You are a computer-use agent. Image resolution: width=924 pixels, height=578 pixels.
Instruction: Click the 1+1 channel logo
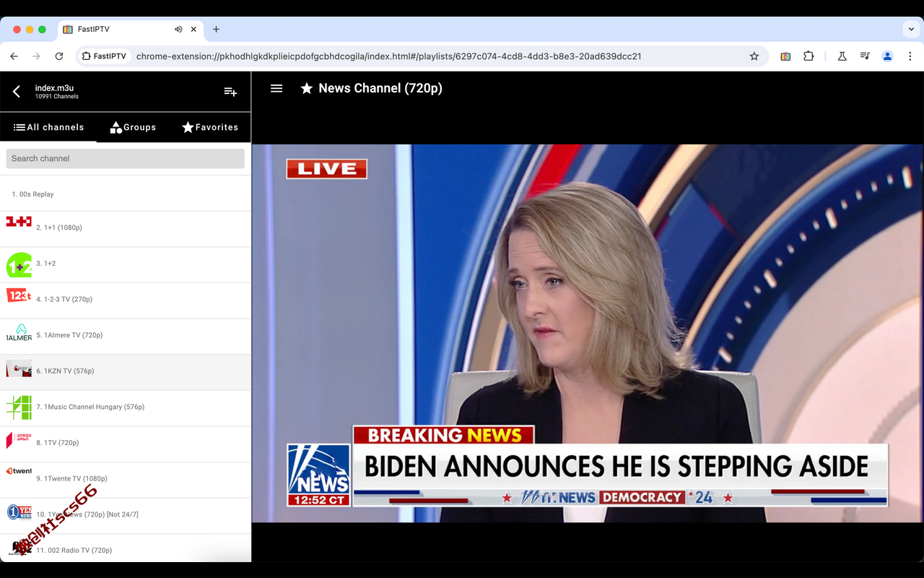[19, 222]
